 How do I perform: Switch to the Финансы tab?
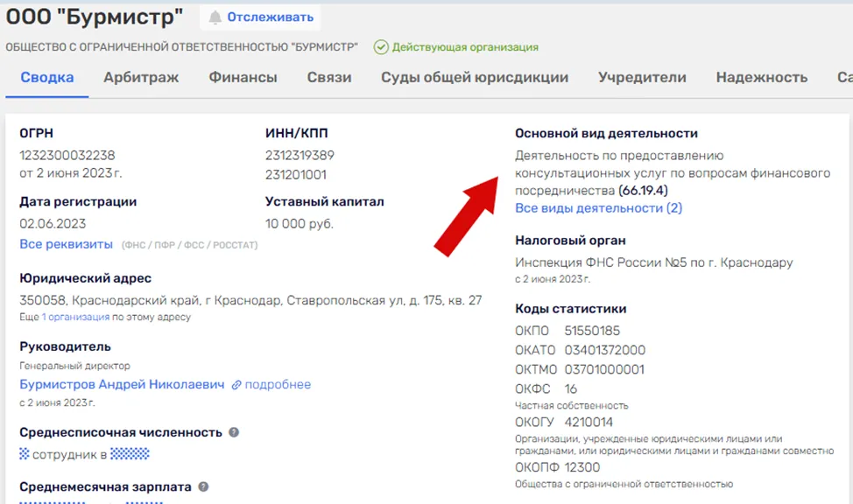[x=243, y=77]
